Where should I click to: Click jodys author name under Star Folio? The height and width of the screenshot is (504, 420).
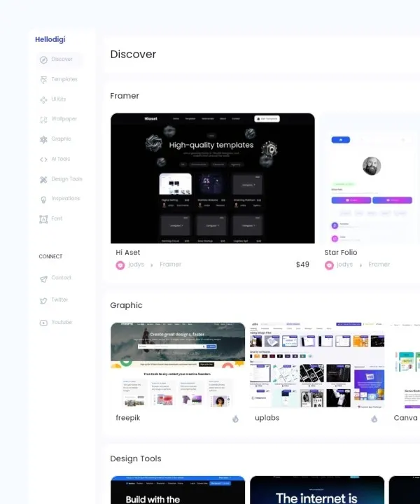point(344,265)
